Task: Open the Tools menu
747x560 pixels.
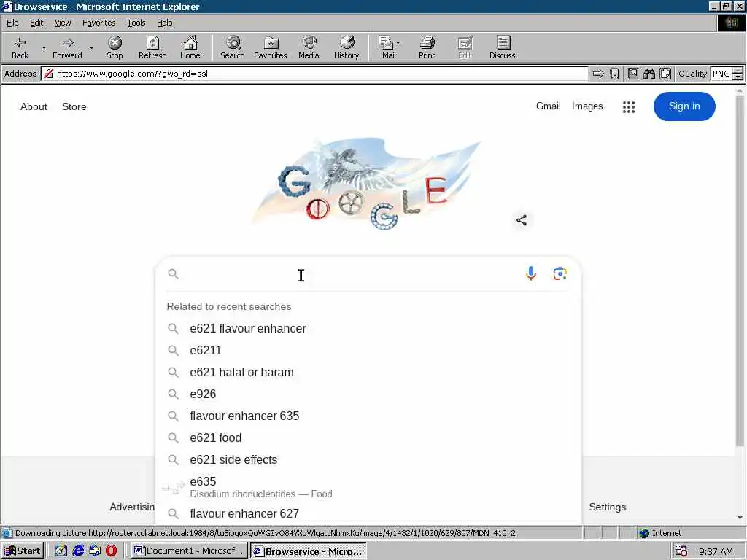Action: coord(136,23)
